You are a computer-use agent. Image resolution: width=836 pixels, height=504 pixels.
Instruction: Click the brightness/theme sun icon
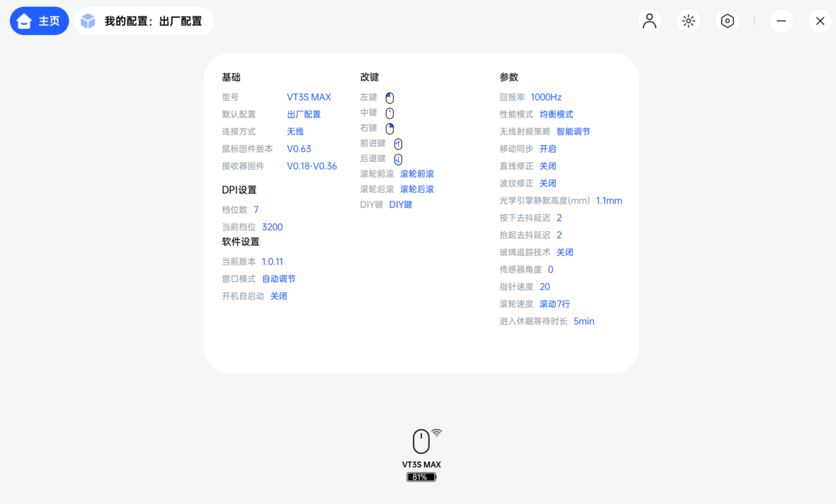[688, 20]
